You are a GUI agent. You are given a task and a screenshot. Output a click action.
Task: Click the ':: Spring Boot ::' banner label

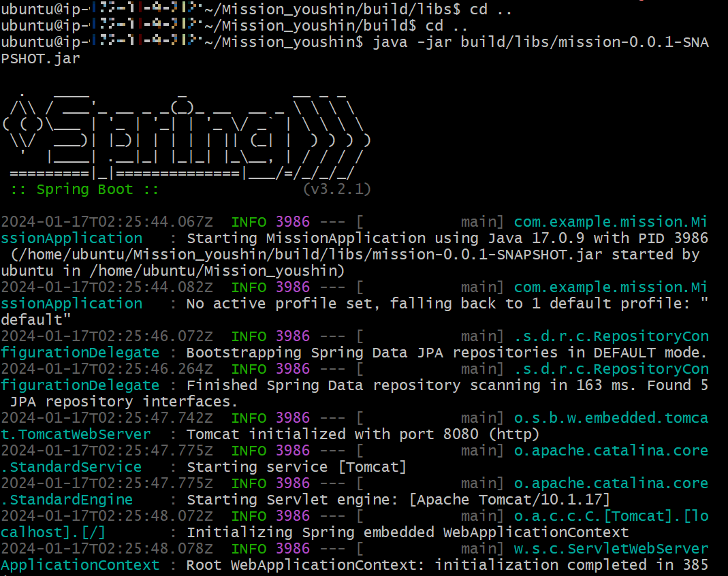(x=84, y=189)
